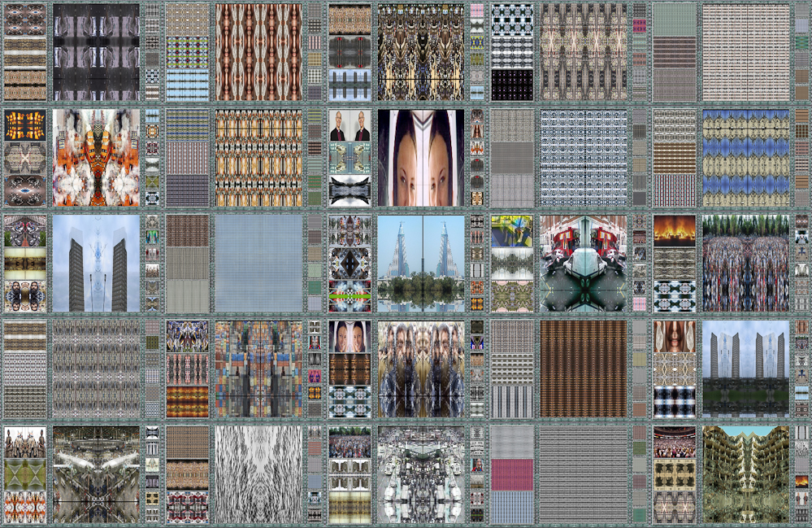
Task: Open the black-and-white streaked texture image
Action: pos(258,474)
